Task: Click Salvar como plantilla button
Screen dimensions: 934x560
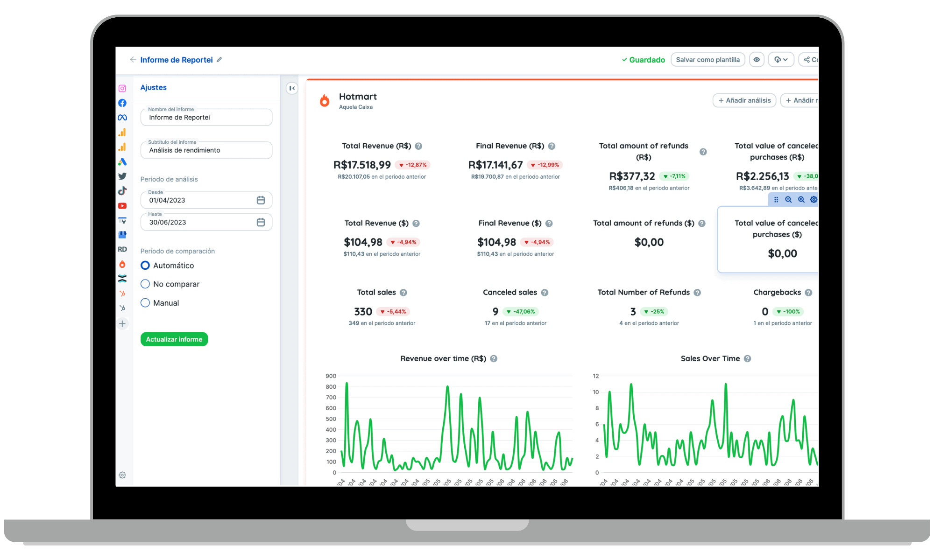Action: 708,60
